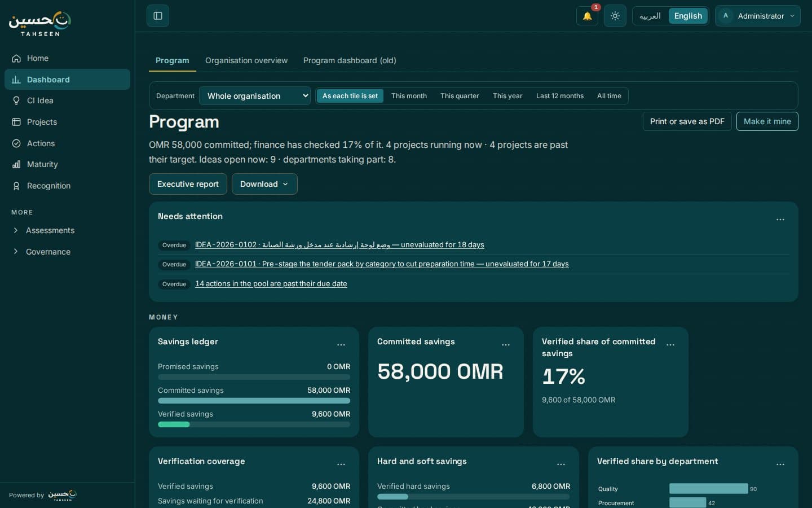Open the Department dropdown
Screen dimensions: 812x508
(x=255, y=96)
